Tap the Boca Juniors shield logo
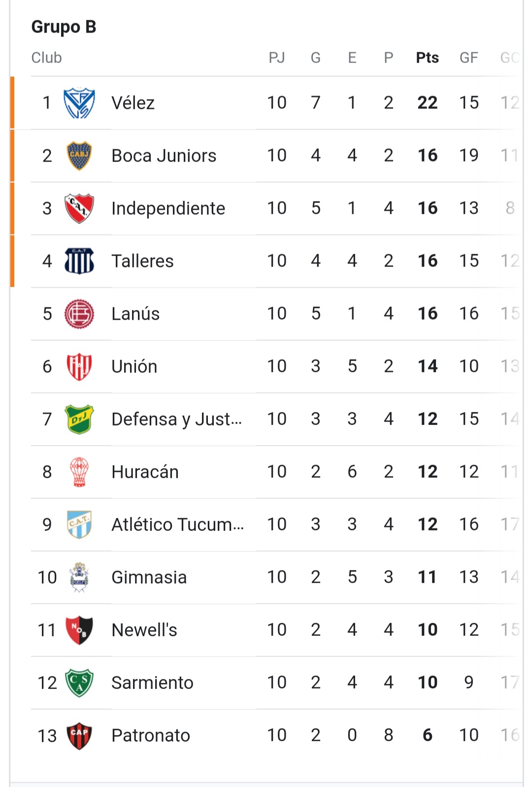Screen dimensions: 532x787 point(79,156)
